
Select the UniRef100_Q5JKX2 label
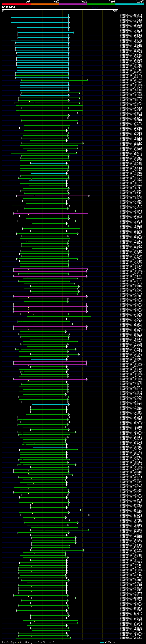tap(131, 47)
